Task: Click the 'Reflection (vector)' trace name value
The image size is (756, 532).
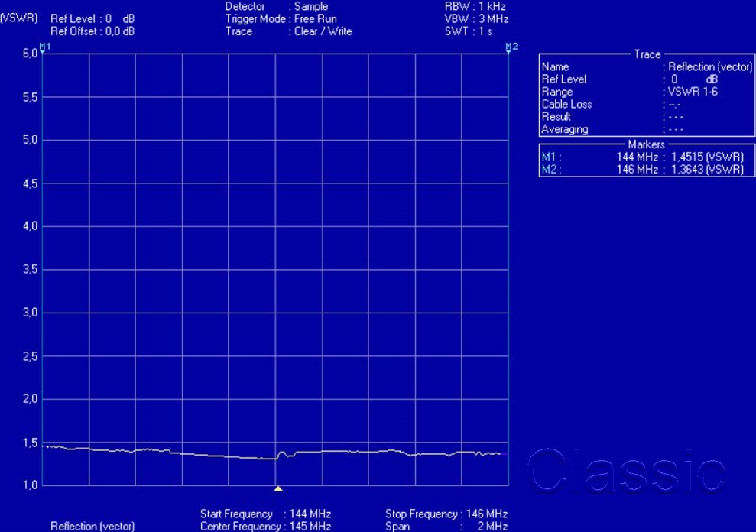Action: coord(709,67)
